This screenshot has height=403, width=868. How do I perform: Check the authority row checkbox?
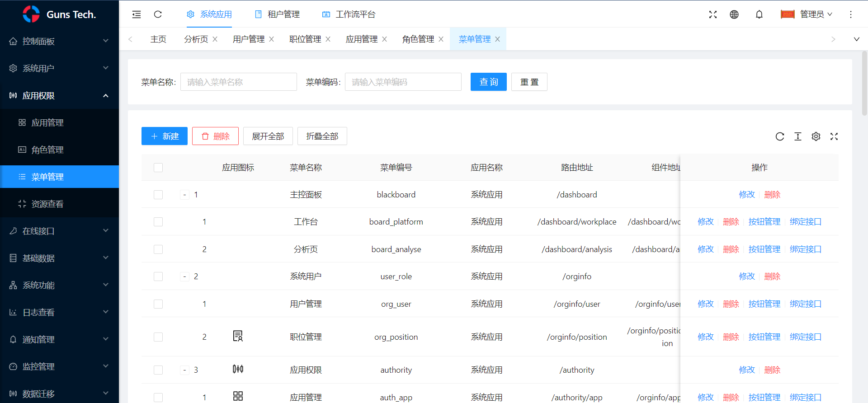158,370
